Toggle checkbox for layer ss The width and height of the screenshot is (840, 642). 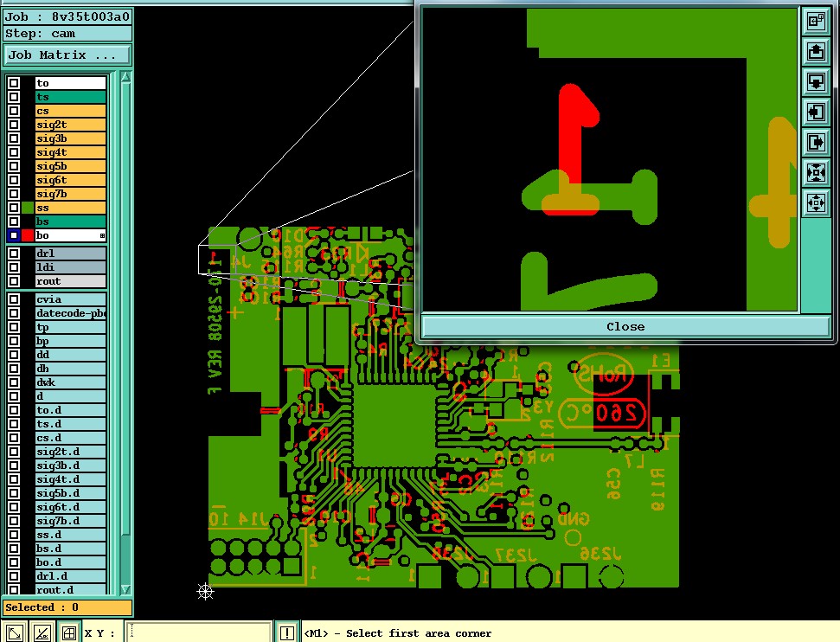[x=14, y=208]
